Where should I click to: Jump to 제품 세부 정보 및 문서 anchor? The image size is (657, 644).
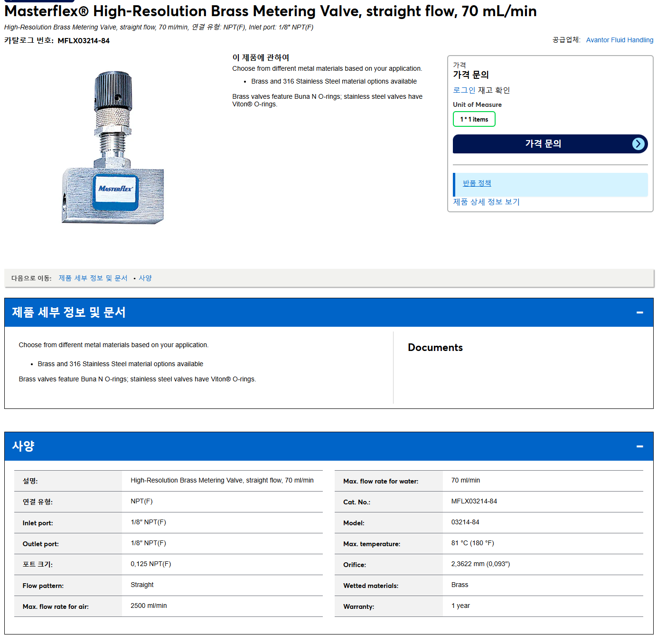pos(93,278)
